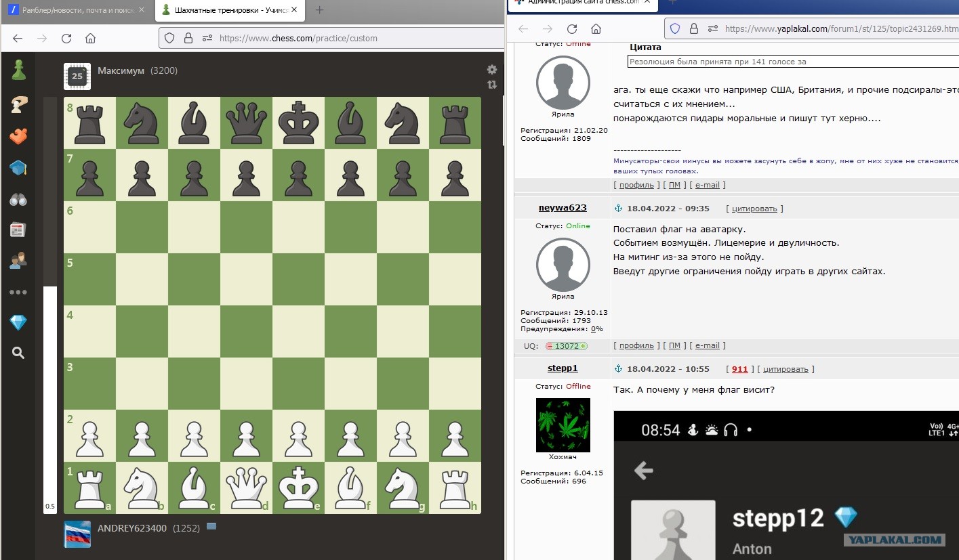Open the neywa623 username link
This screenshot has height=560, width=959.
[x=563, y=208]
